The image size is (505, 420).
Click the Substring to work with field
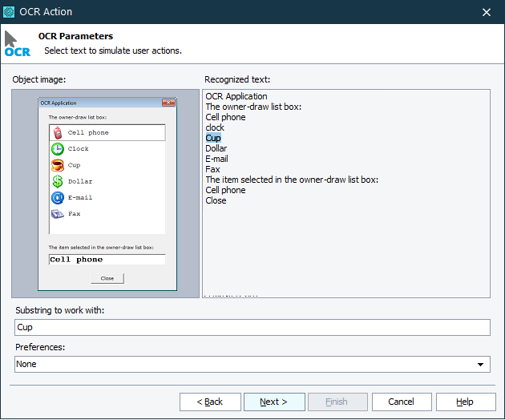click(x=252, y=327)
